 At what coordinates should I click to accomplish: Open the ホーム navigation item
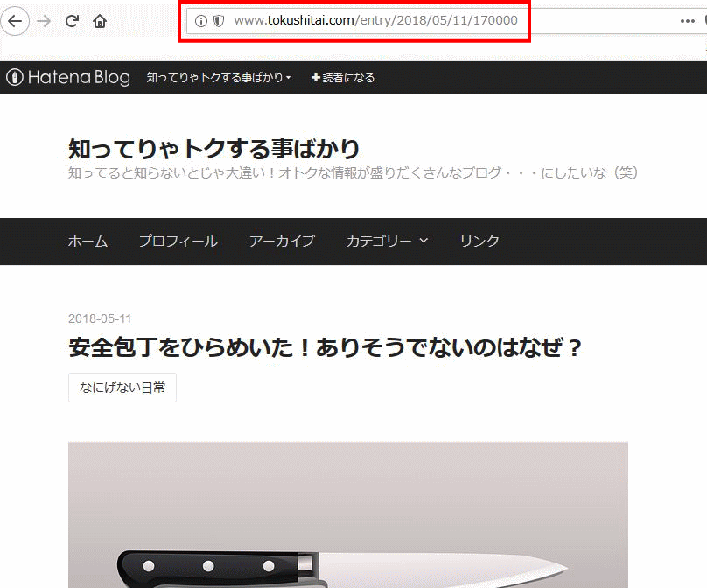click(x=87, y=241)
